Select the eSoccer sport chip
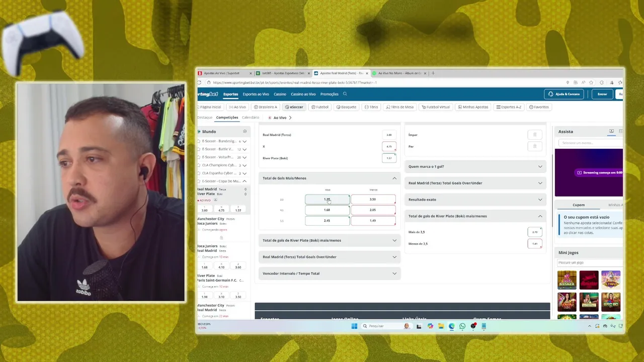 pos(294,107)
